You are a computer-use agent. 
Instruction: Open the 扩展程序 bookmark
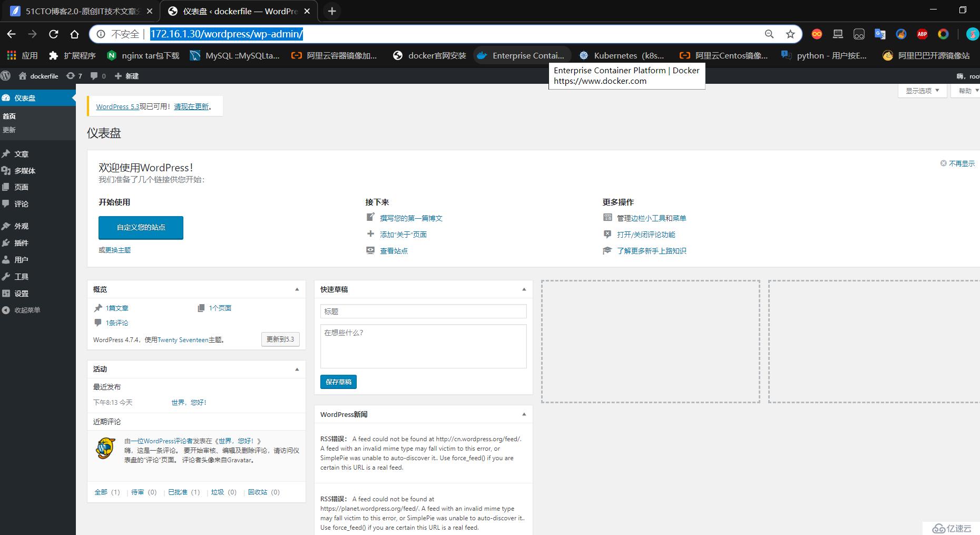tap(72, 55)
